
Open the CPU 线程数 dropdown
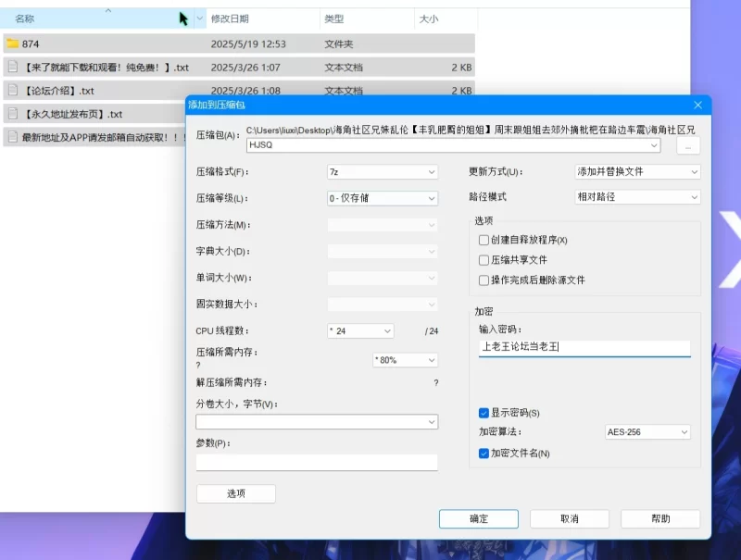pyautogui.click(x=359, y=331)
